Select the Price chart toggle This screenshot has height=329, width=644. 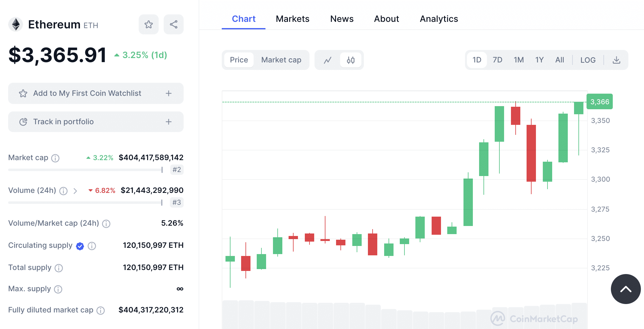coord(239,60)
